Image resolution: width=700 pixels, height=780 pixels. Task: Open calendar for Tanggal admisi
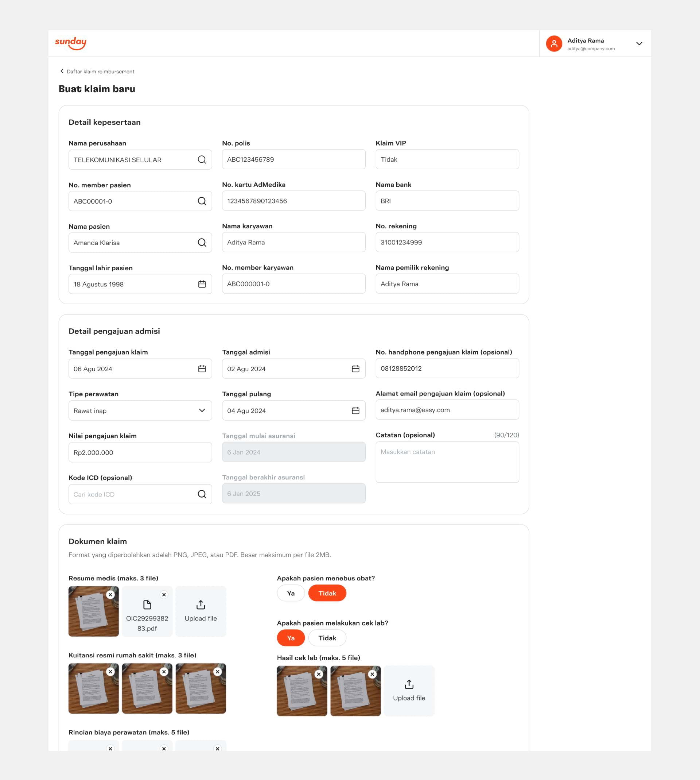click(x=355, y=368)
